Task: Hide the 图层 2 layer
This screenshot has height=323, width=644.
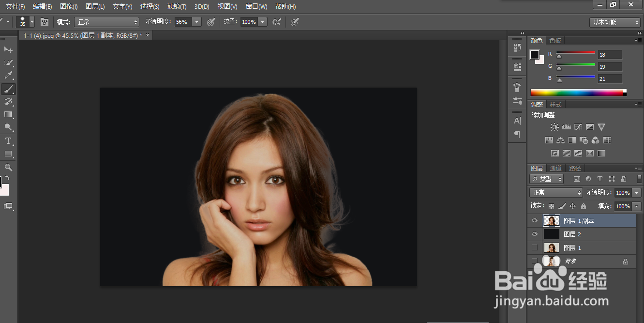Action: [535, 234]
